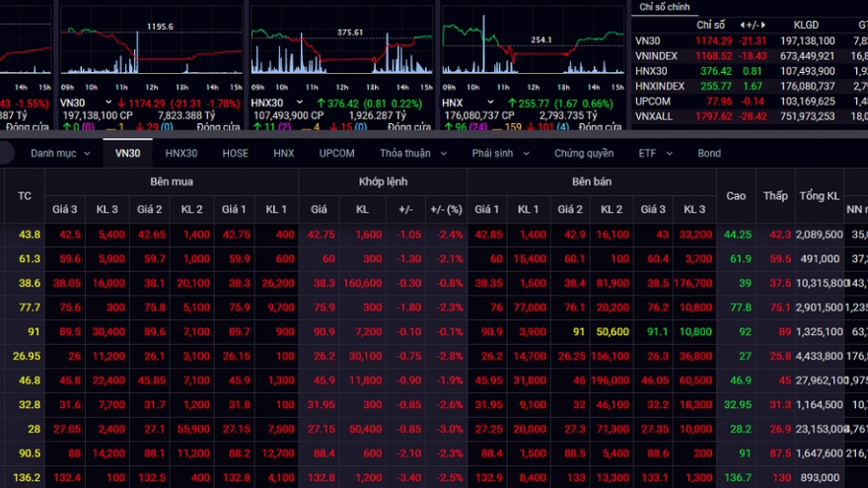Sort by the Tổng KL column header

(819, 196)
